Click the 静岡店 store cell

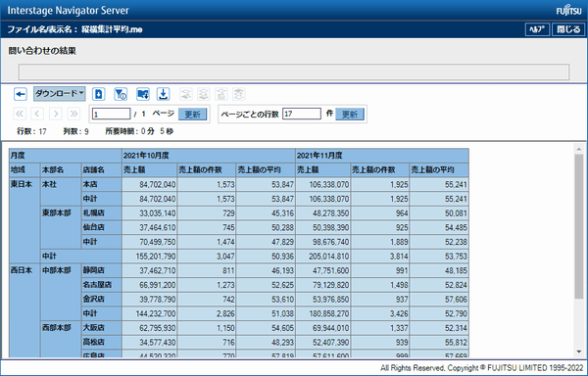(x=101, y=270)
